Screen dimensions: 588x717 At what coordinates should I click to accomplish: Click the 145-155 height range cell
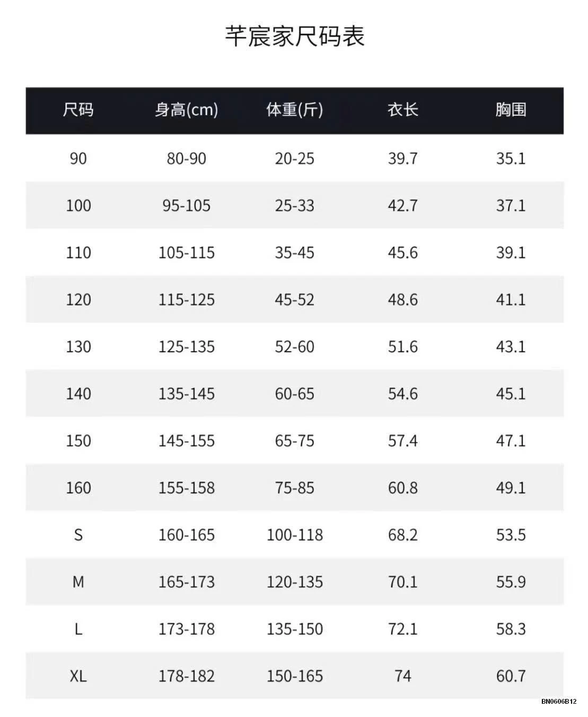pyautogui.click(x=186, y=441)
